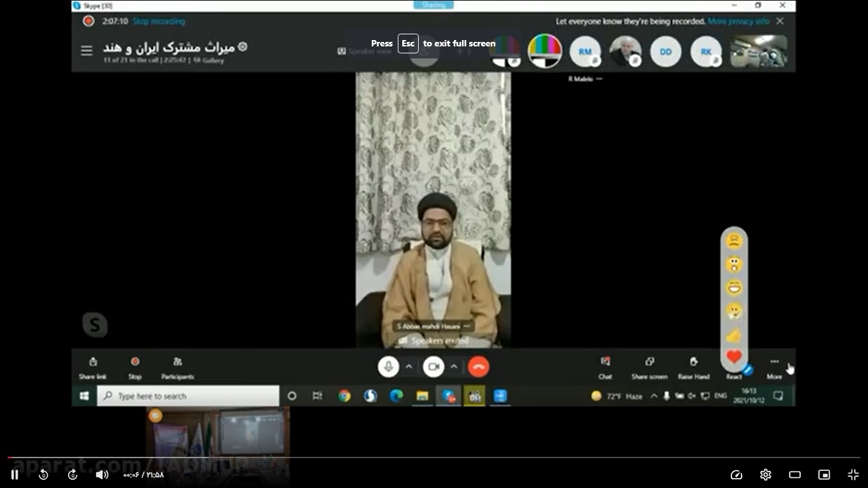Screen dimensions: 868x488
Task: Select the room camera video thumbnail
Action: [759, 51]
